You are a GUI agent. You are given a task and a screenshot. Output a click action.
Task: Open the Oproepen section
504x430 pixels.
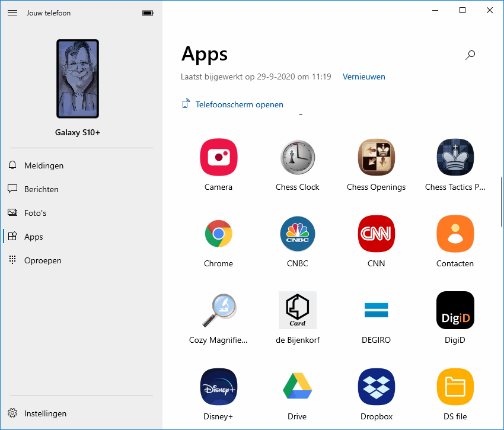click(81, 260)
